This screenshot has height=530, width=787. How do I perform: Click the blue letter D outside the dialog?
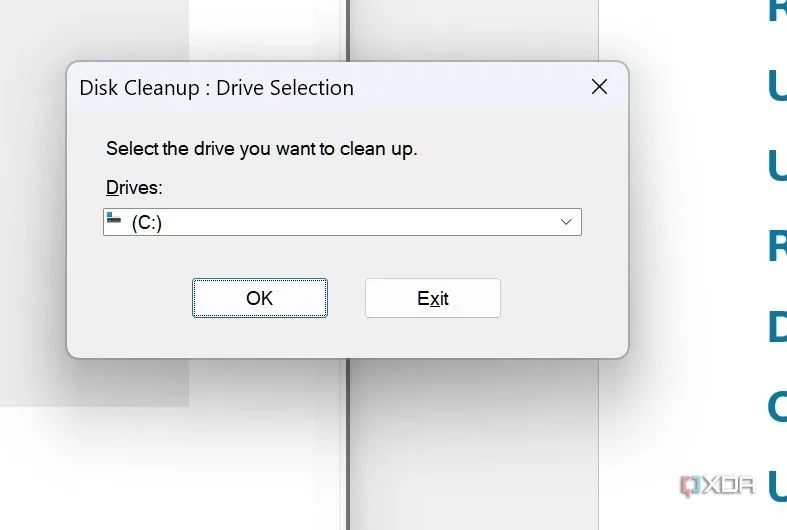(777, 327)
